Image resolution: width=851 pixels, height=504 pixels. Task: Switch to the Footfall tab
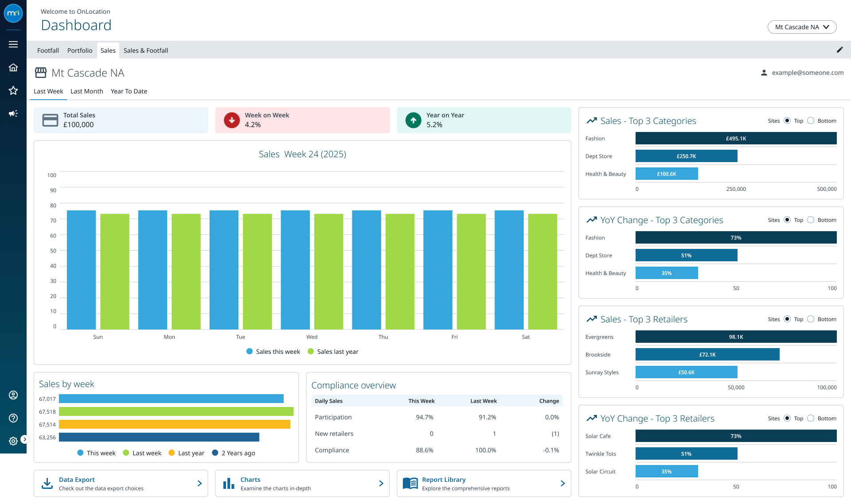point(48,50)
